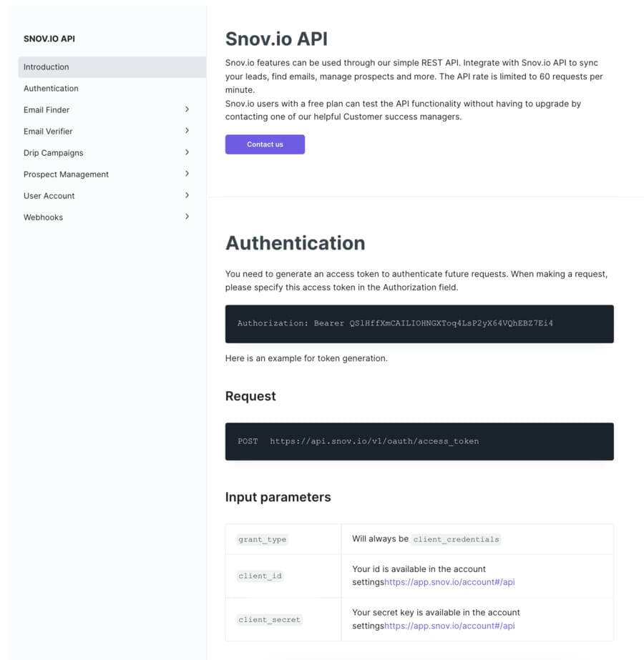The image size is (644, 660).
Task: Open the client_id account settings link
Action: point(449,582)
